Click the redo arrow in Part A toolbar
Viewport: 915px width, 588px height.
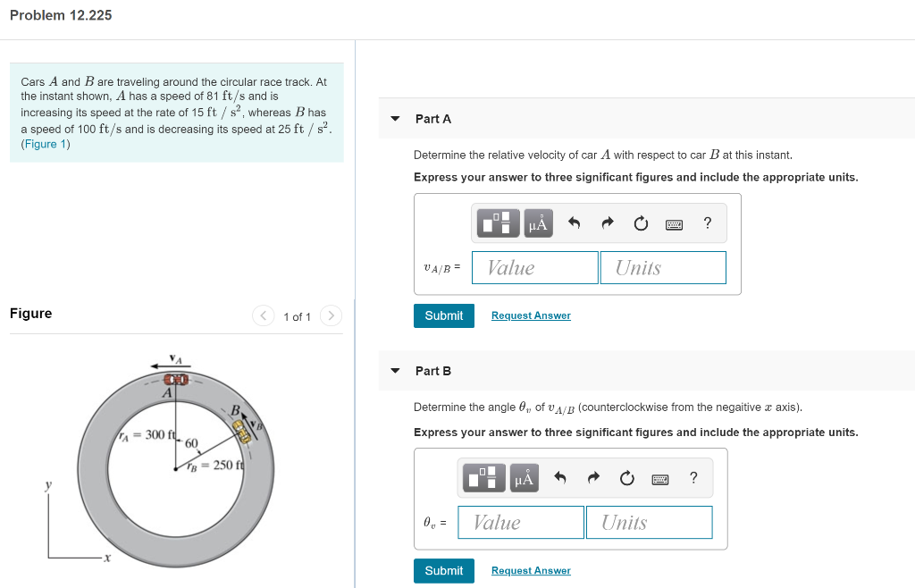point(606,223)
